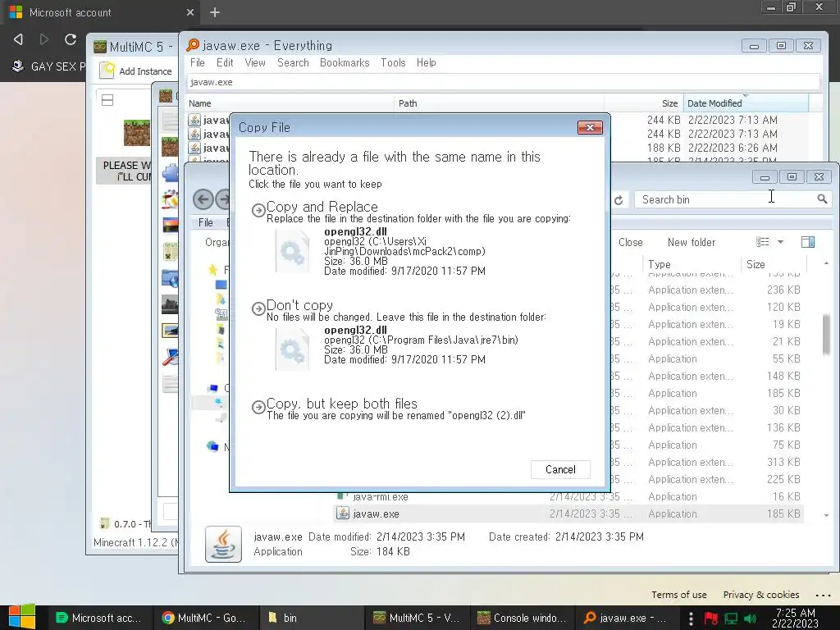Click the Don't copy arrow icon
Viewport: 840px width, 630px height.
258,308
